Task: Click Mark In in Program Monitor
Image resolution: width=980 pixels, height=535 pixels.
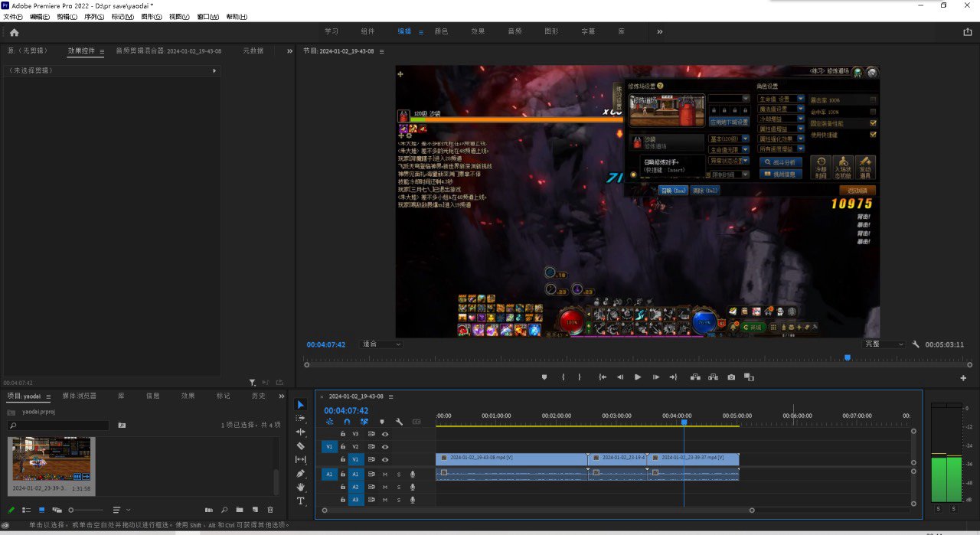Action: [563, 377]
